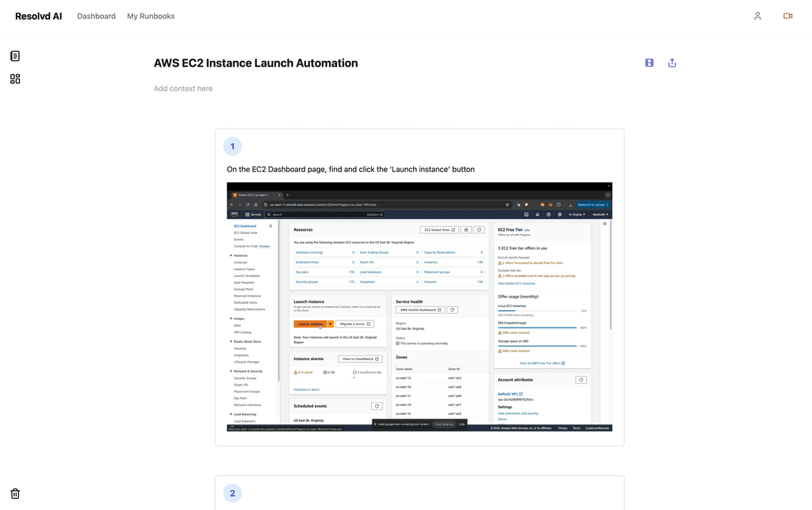
Task: Go to the Dashboard nav item
Action: coord(96,16)
